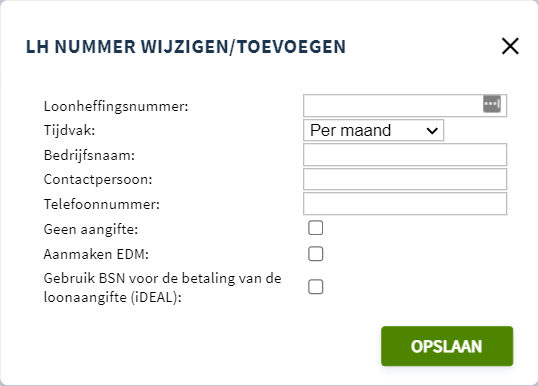
Task: Tick the Aanmaken EDM checkbox
Action: click(315, 254)
